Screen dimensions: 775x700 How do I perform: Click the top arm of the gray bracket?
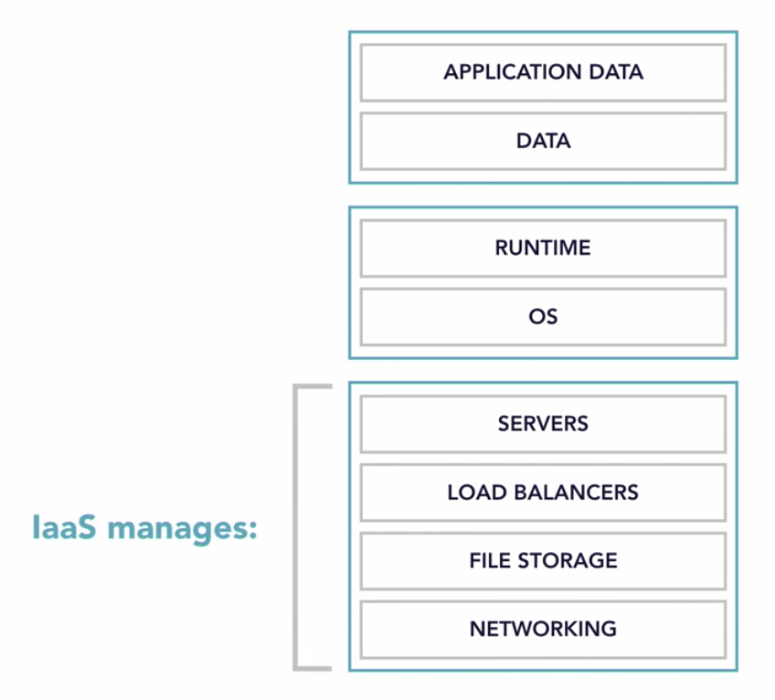[313, 387]
